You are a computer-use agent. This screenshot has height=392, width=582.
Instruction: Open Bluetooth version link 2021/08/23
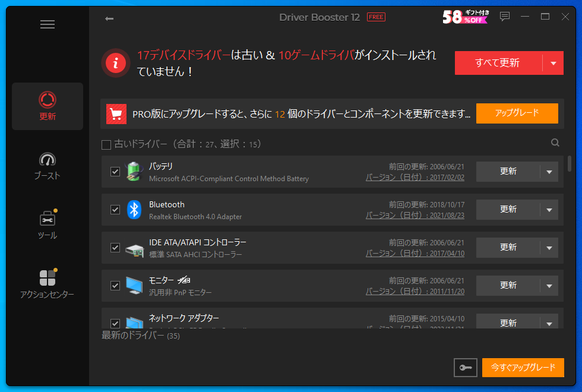415,215
